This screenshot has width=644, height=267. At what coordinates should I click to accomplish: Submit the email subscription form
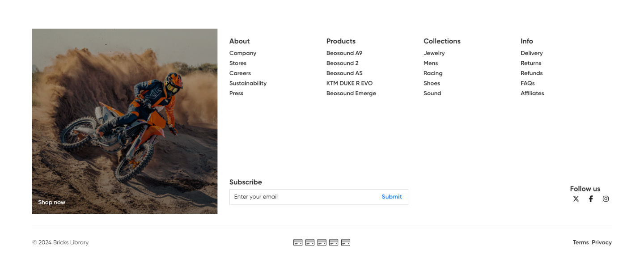pyautogui.click(x=392, y=197)
